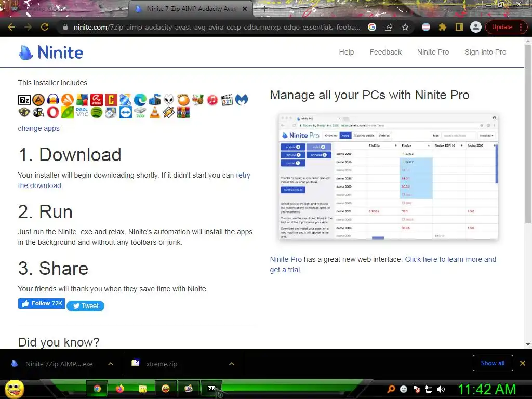Expand options for xtreme.zip download
This screenshot has height=399, width=532.
pos(231,364)
